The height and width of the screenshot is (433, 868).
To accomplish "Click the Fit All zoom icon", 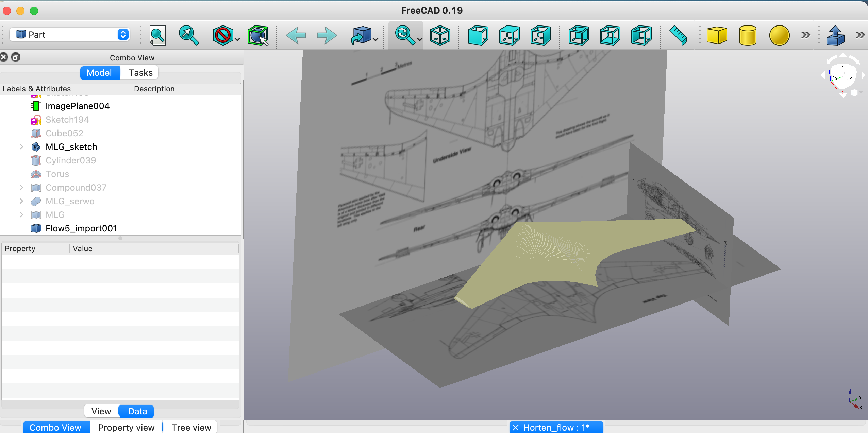I will point(157,35).
